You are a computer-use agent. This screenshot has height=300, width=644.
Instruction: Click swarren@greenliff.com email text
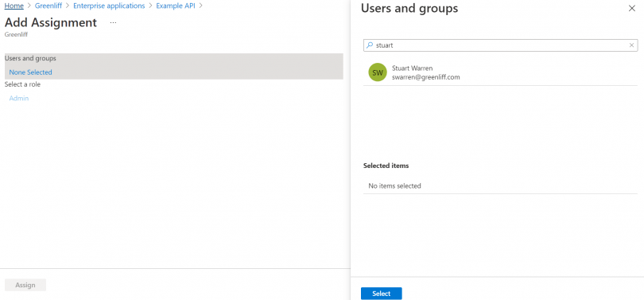point(426,77)
